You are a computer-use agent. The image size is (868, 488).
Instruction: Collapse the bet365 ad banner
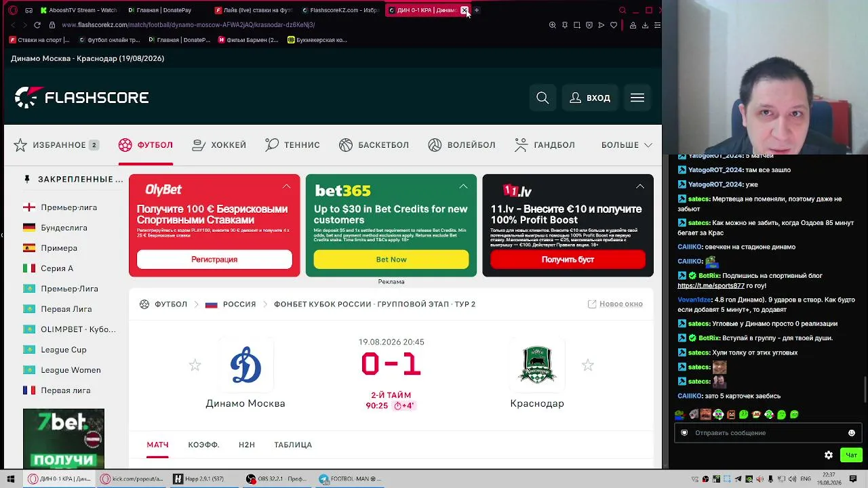click(463, 186)
